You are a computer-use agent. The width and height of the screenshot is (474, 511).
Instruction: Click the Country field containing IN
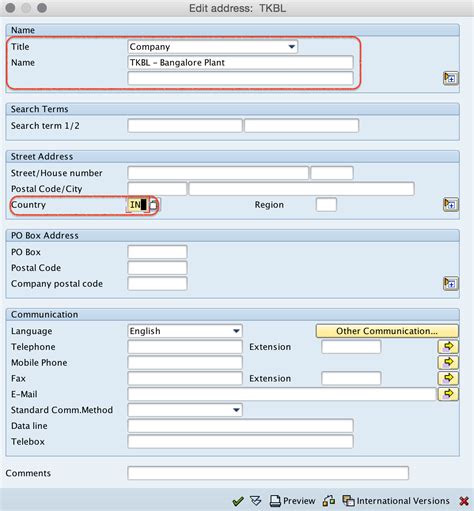(x=137, y=205)
